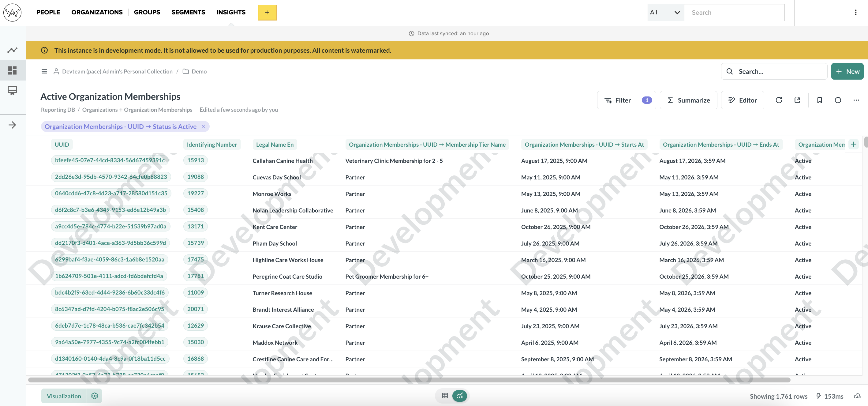Switch to table view icon
The image size is (868, 406).
point(445,396)
